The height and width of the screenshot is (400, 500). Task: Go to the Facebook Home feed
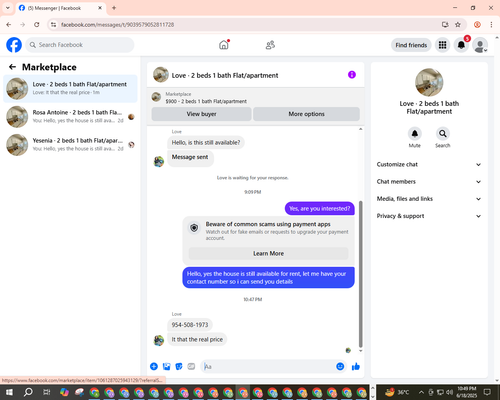tap(224, 45)
